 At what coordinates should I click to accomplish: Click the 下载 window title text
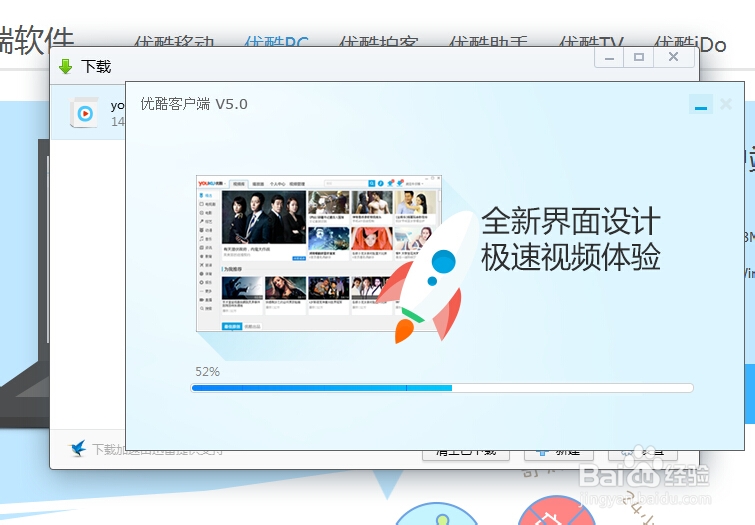[96, 66]
